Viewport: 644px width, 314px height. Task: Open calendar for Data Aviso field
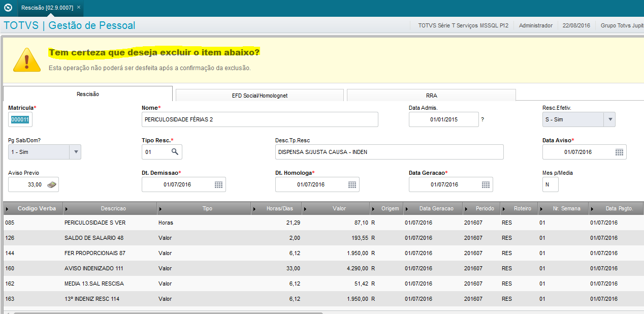click(x=619, y=152)
